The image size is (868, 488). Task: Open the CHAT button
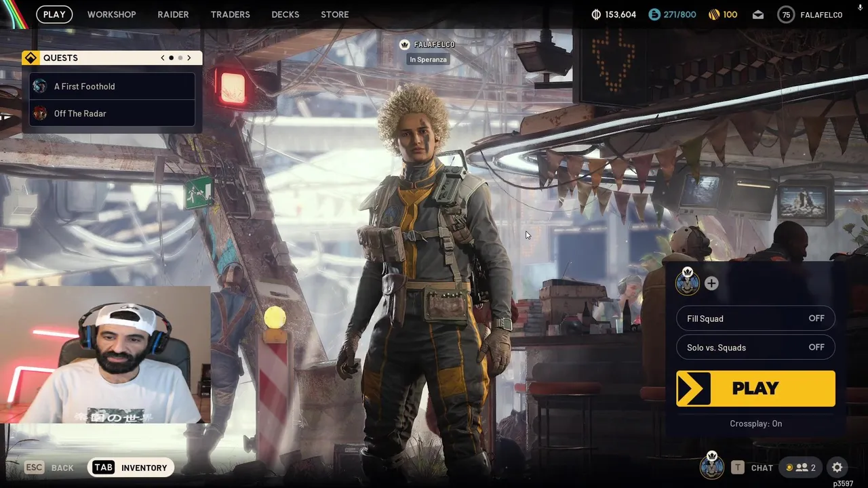coord(751,468)
